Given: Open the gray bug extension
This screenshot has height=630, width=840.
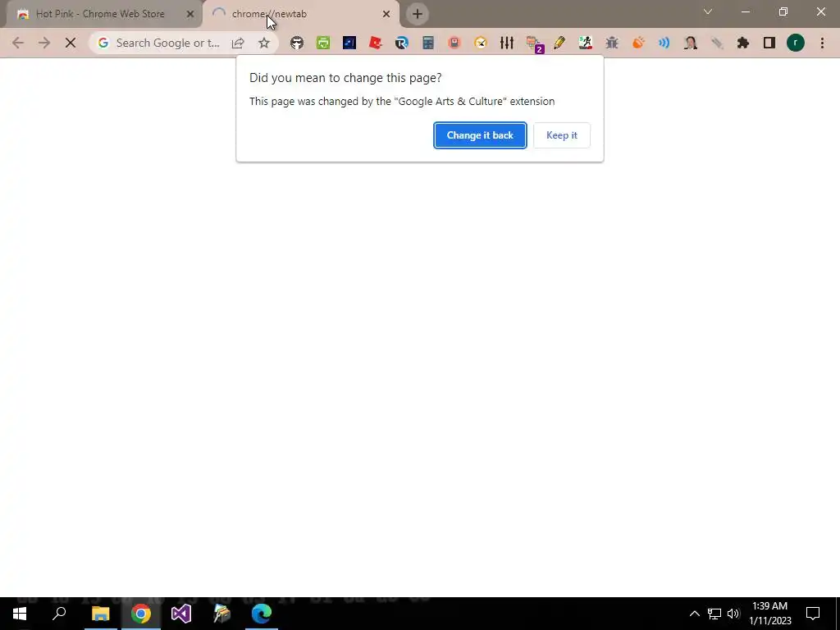Looking at the screenshot, I should (x=612, y=43).
